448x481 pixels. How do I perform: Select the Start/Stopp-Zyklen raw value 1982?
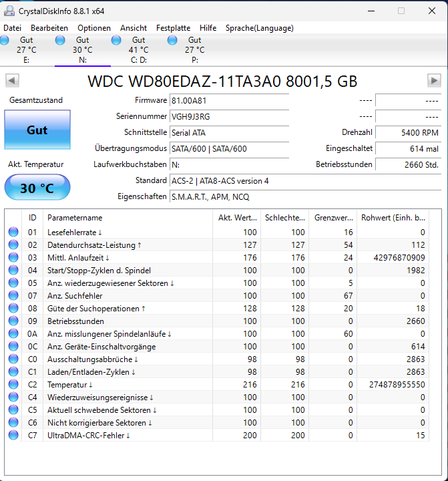pyautogui.click(x=415, y=271)
